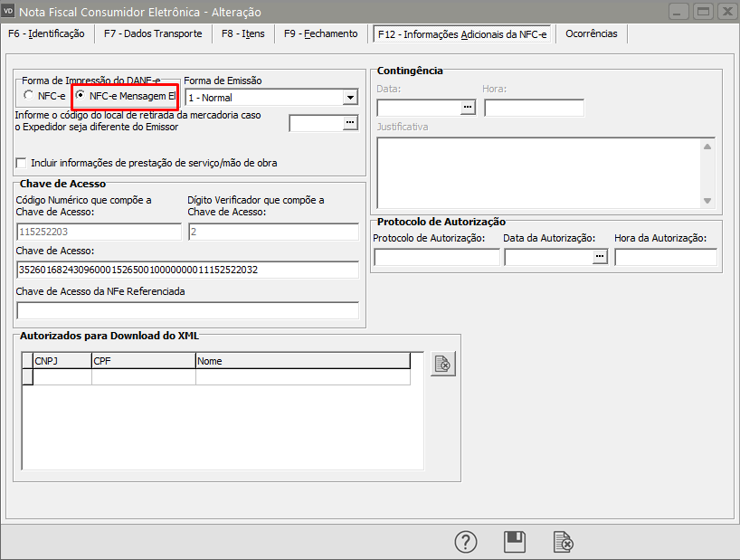Switch to the F6 - Identificação tab
This screenshot has width=740, height=560.
46,34
